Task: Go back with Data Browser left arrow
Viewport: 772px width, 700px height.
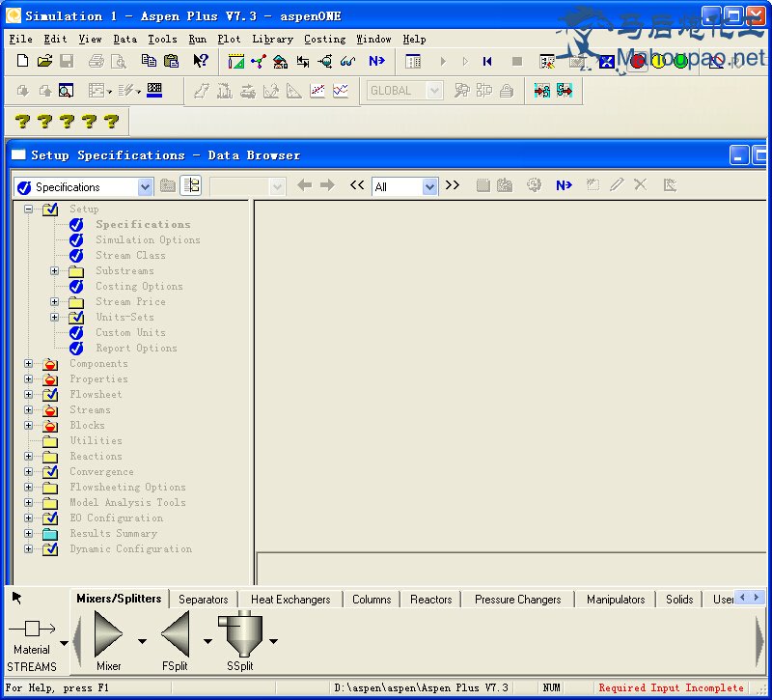Action: point(305,185)
